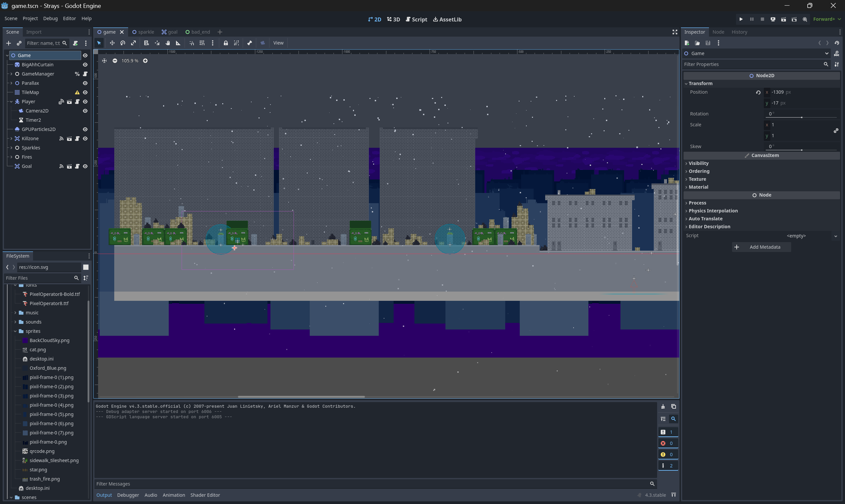Toggle visibility of BigAhhCurtain node
Screen dimensions: 845x504
coord(85,65)
